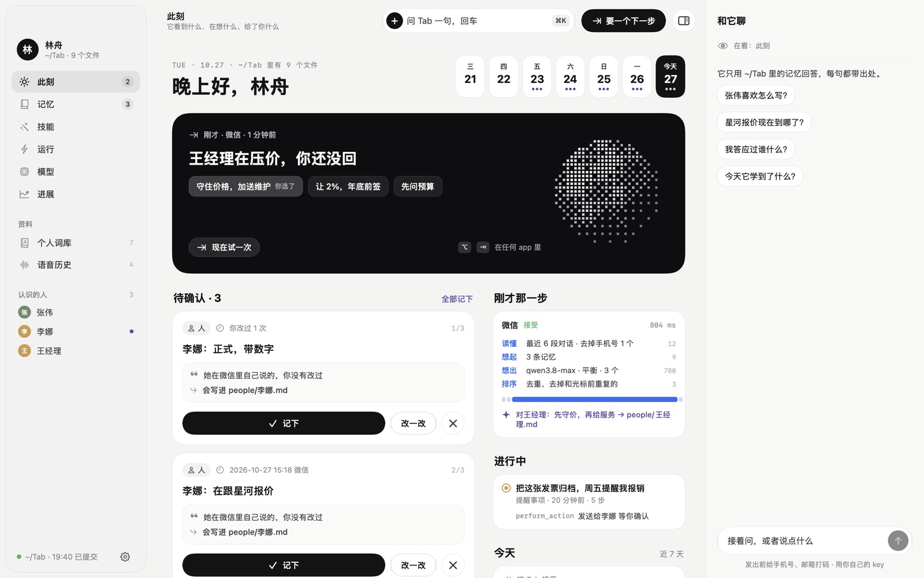Dismiss the 李娜：正式，带数字 card
Image resolution: width=924 pixels, height=578 pixels.
(x=453, y=424)
